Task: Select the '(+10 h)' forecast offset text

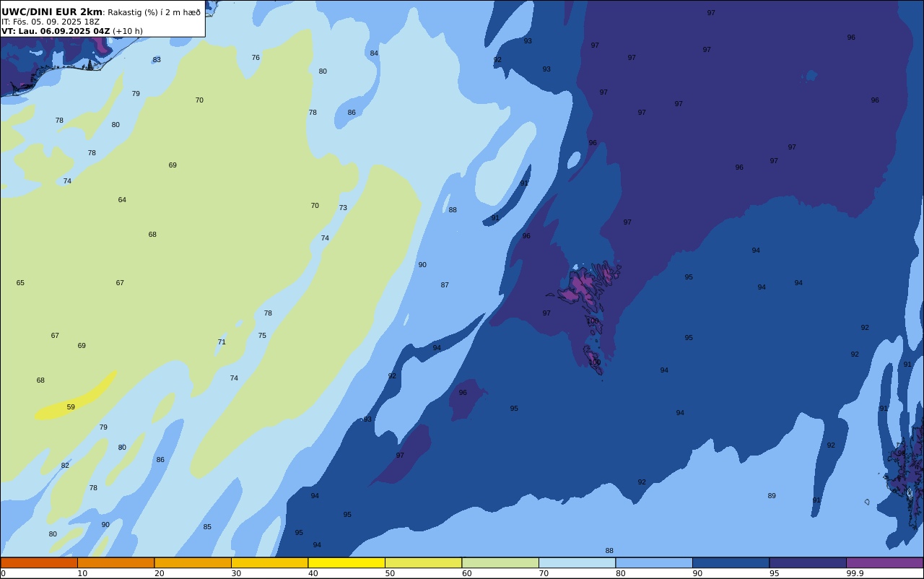Action: click(x=128, y=31)
